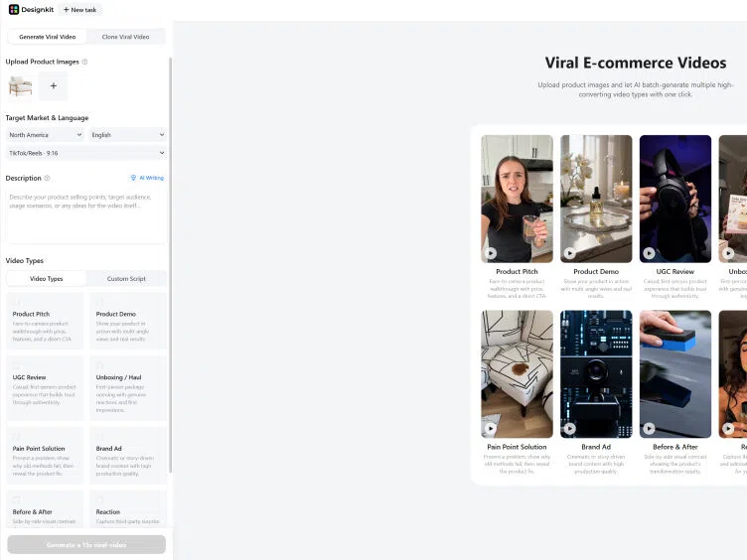
Task: Click the AI Writing lightbulb icon
Action: [133, 178]
